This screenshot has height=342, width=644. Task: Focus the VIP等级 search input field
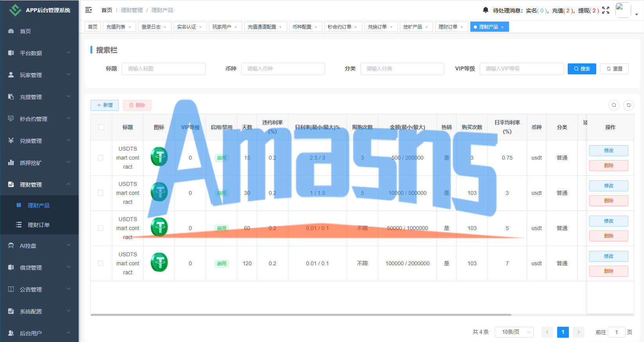(522, 69)
